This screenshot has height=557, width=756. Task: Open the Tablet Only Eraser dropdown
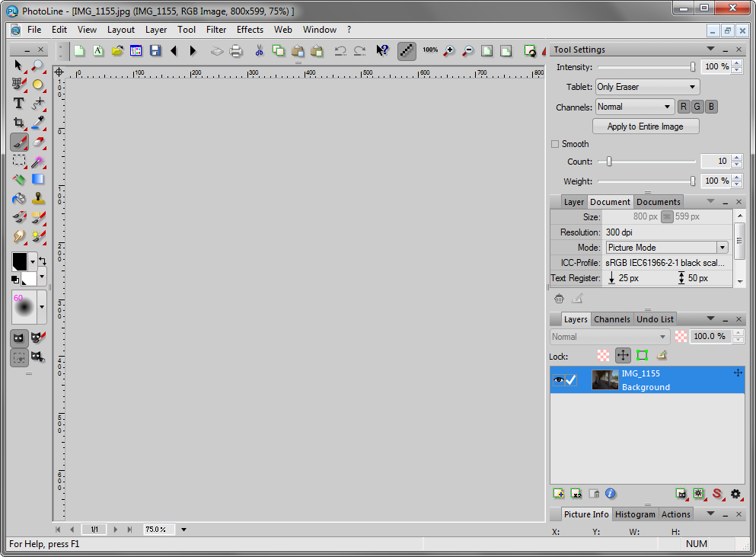click(x=648, y=87)
